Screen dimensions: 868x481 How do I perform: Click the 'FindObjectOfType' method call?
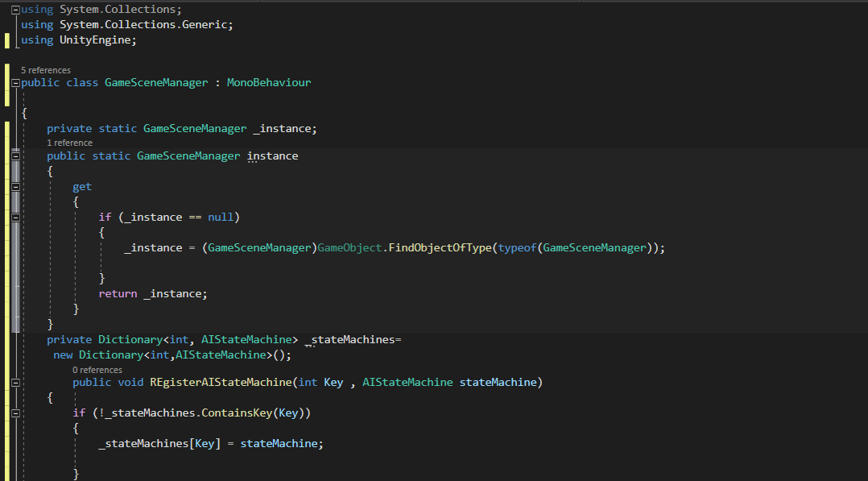pyautogui.click(x=440, y=247)
